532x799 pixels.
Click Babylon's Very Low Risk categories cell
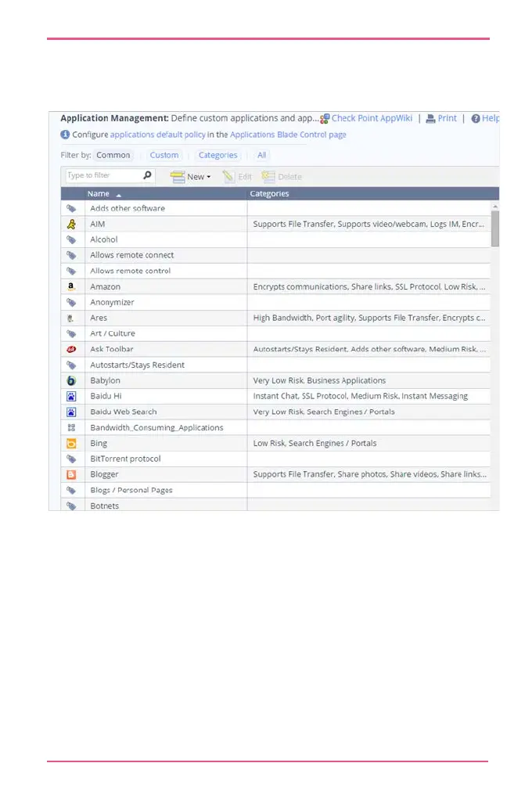pyautogui.click(x=369, y=380)
